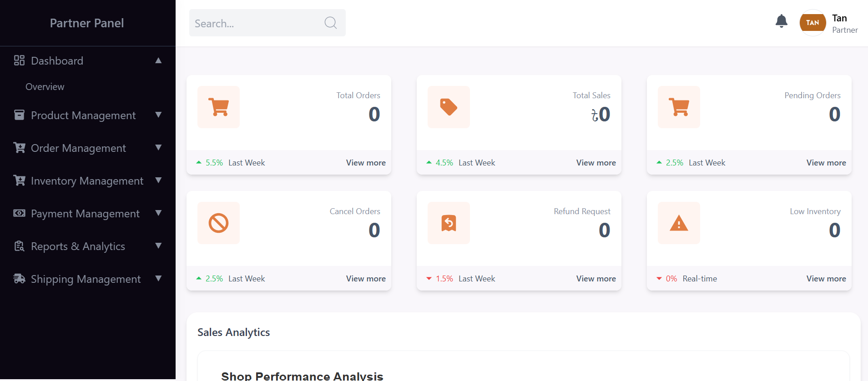Viewport: 868px width, 381px height.
Task: Click the green up arrow beside 5.5%
Action: [x=199, y=162]
